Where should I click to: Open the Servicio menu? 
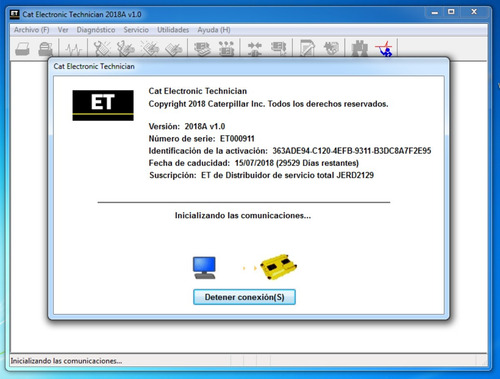click(136, 30)
